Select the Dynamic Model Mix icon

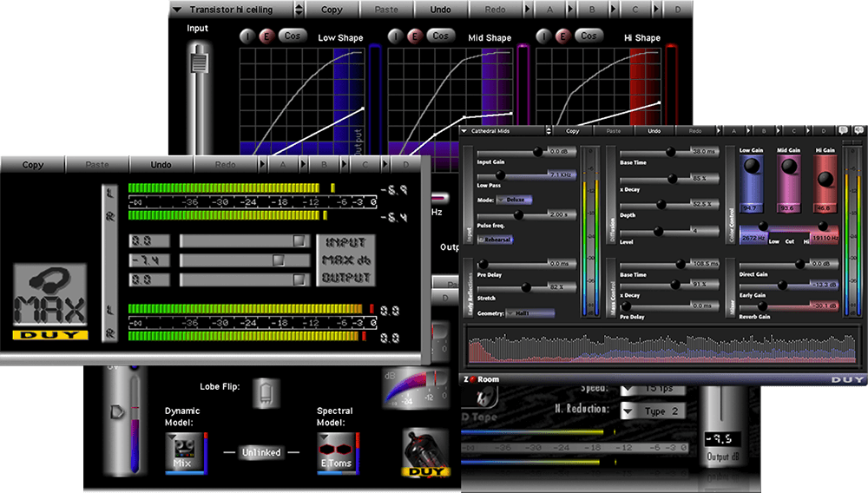pos(182,452)
